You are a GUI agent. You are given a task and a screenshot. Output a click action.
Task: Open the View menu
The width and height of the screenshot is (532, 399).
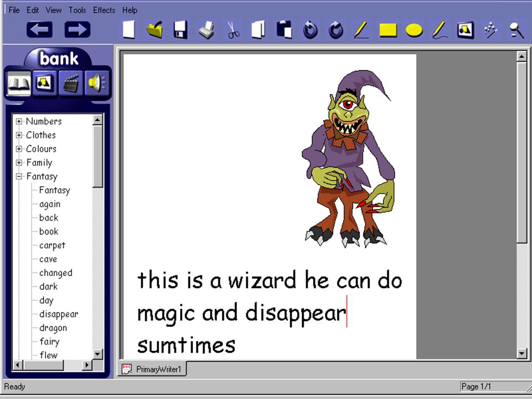pos(54,10)
